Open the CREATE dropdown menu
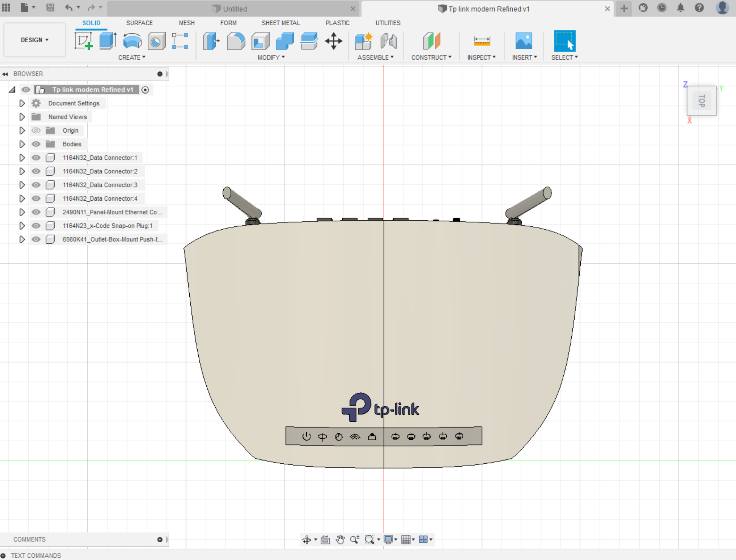Image resolution: width=736 pixels, height=560 pixels. [x=132, y=57]
